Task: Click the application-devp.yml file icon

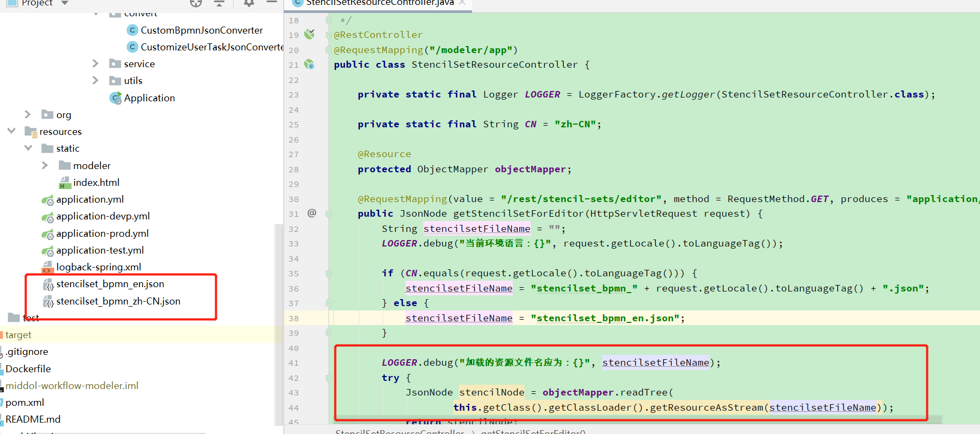Action: 48,217
